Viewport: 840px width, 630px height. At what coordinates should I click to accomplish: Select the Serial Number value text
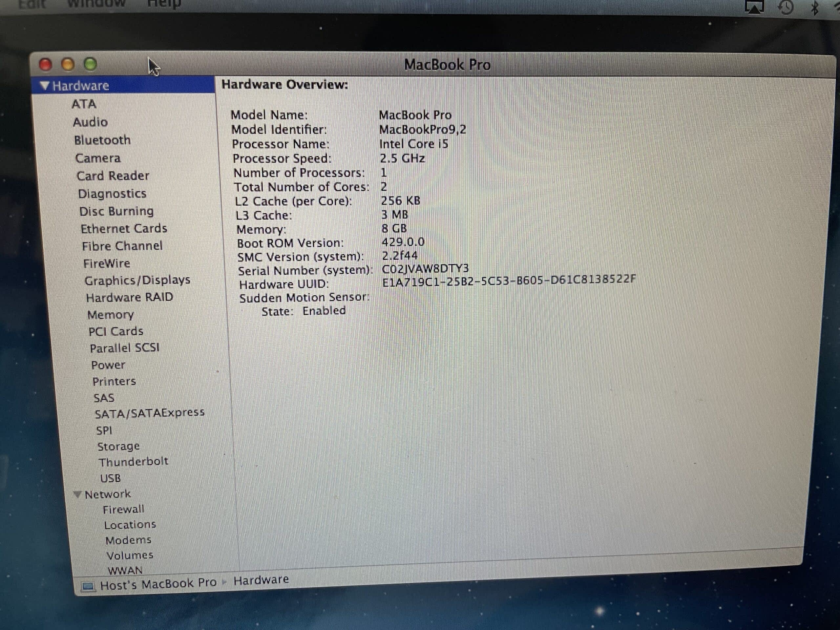(x=425, y=268)
